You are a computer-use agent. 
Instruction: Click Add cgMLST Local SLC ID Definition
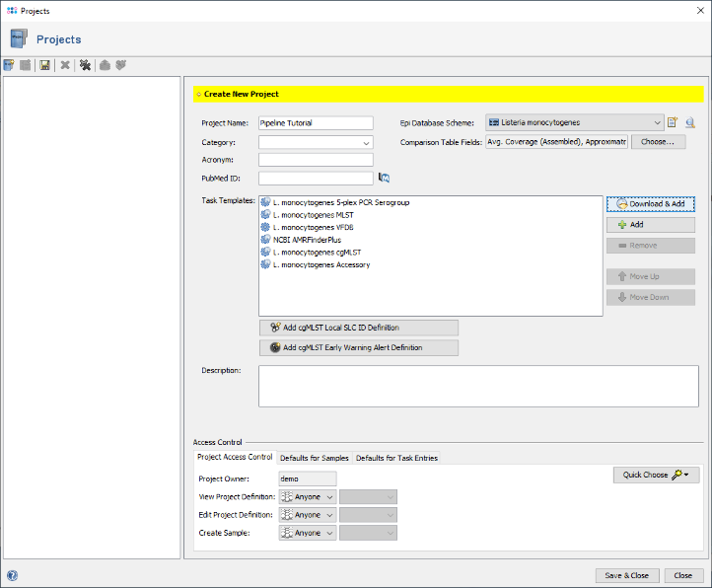point(358,328)
